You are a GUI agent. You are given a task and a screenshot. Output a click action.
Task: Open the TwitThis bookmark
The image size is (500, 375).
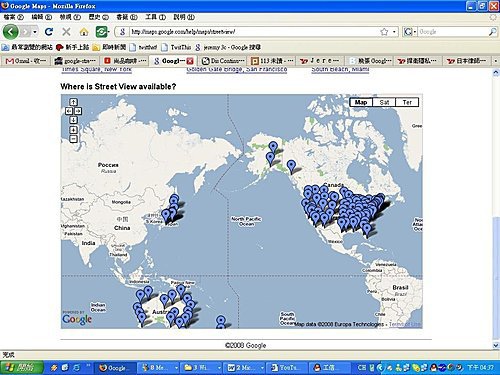click(x=176, y=47)
